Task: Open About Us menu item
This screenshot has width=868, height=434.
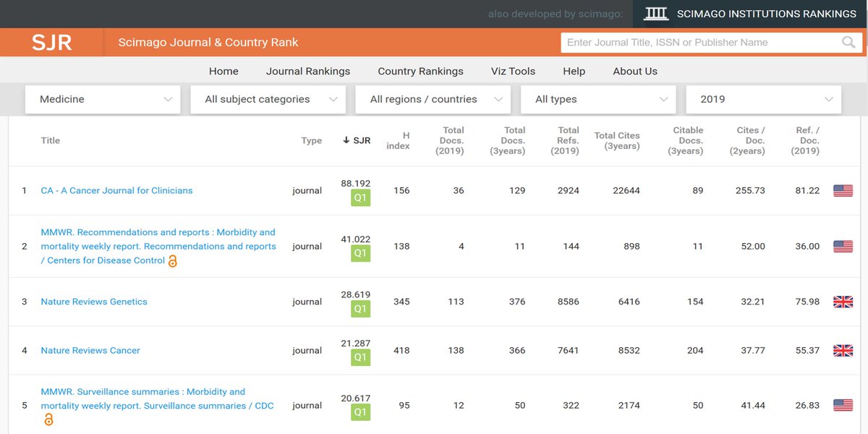Action: point(635,71)
